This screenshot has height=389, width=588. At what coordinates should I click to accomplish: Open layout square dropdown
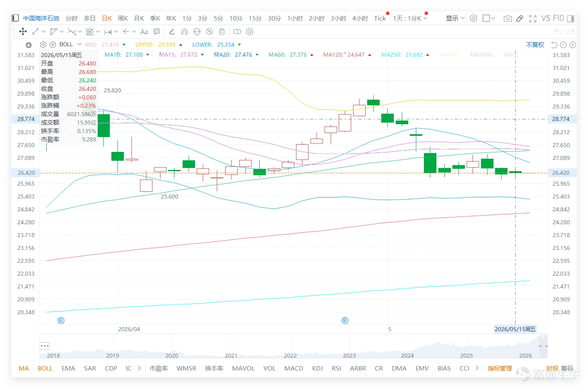[489, 18]
